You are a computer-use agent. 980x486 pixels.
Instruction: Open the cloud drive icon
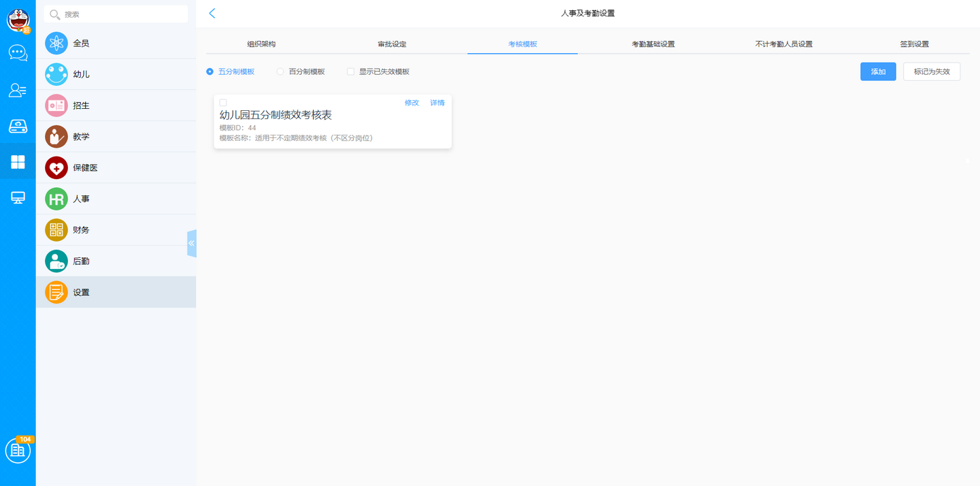18,126
